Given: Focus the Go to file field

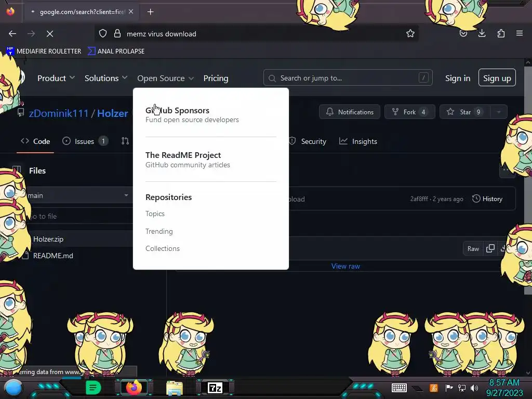Looking at the screenshot, I should 79,216.
